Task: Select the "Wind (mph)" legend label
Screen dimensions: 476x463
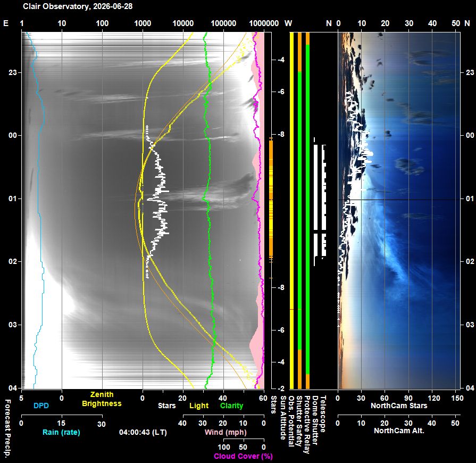Action: pyautogui.click(x=226, y=432)
